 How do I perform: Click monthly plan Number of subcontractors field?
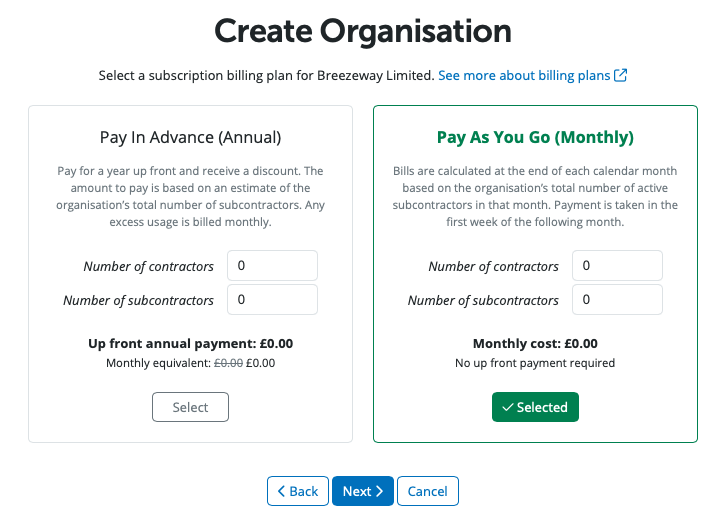tap(616, 300)
